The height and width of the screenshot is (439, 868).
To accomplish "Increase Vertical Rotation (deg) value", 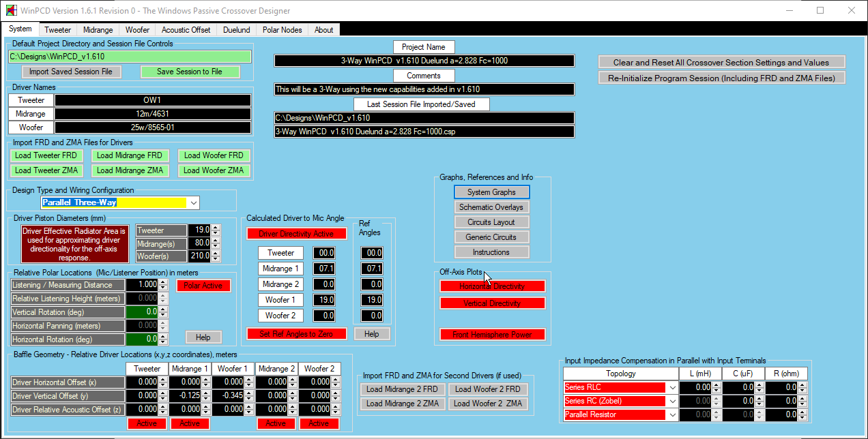I will 162,309.
